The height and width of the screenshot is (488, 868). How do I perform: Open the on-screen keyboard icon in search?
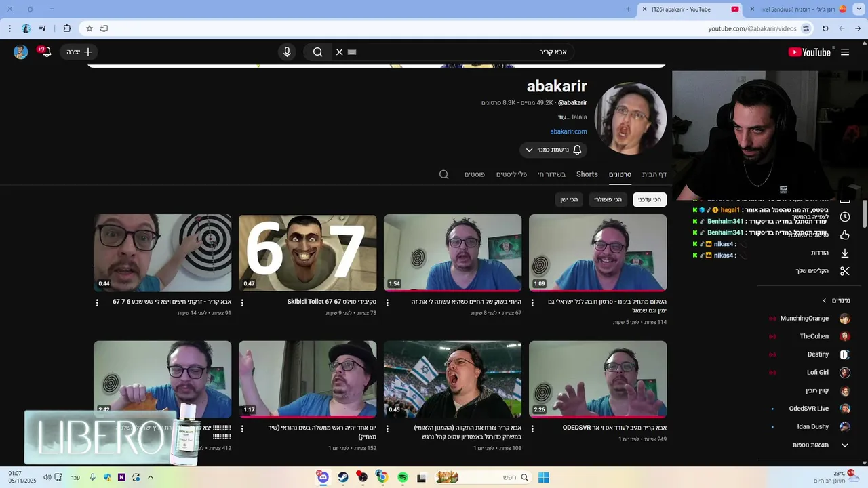pyautogui.click(x=352, y=52)
